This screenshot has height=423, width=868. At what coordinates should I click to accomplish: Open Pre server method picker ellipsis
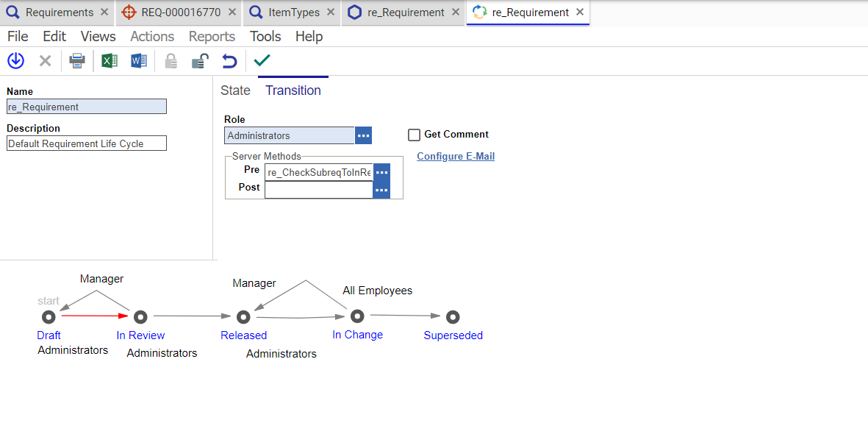381,172
